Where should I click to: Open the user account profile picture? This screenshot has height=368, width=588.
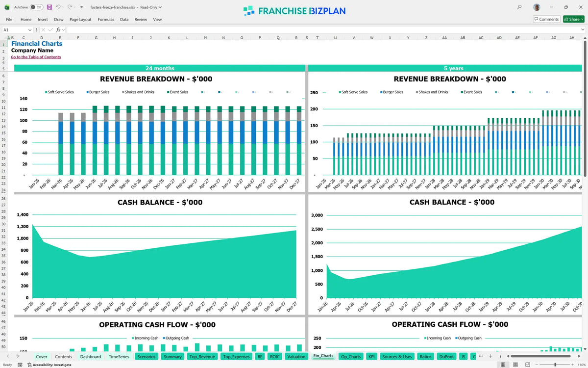point(537,7)
